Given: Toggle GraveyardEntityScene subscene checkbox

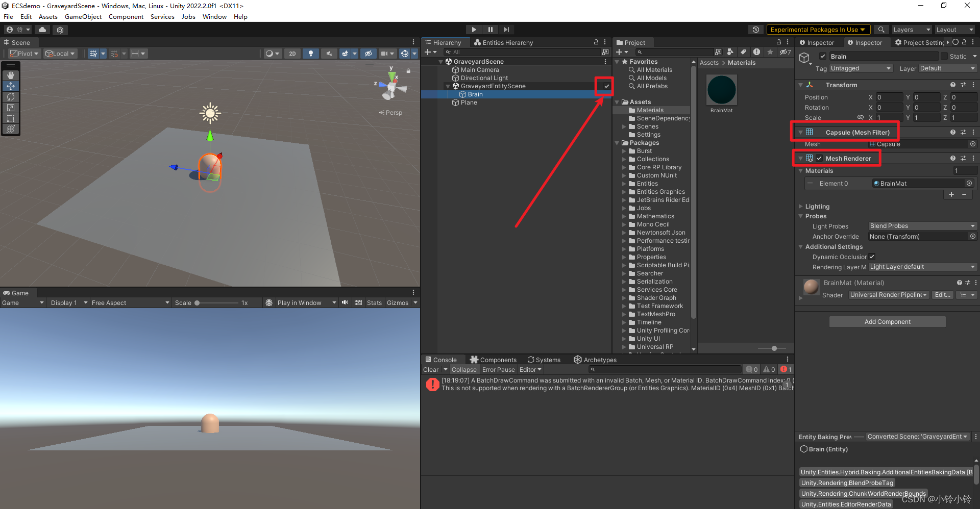Looking at the screenshot, I should pyautogui.click(x=606, y=86).
